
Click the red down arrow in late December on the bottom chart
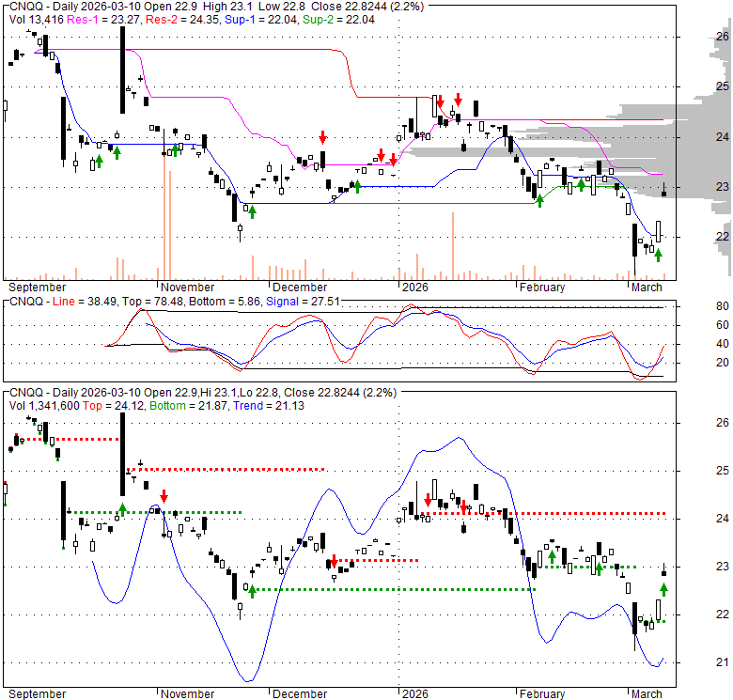(x=333, y=561)
